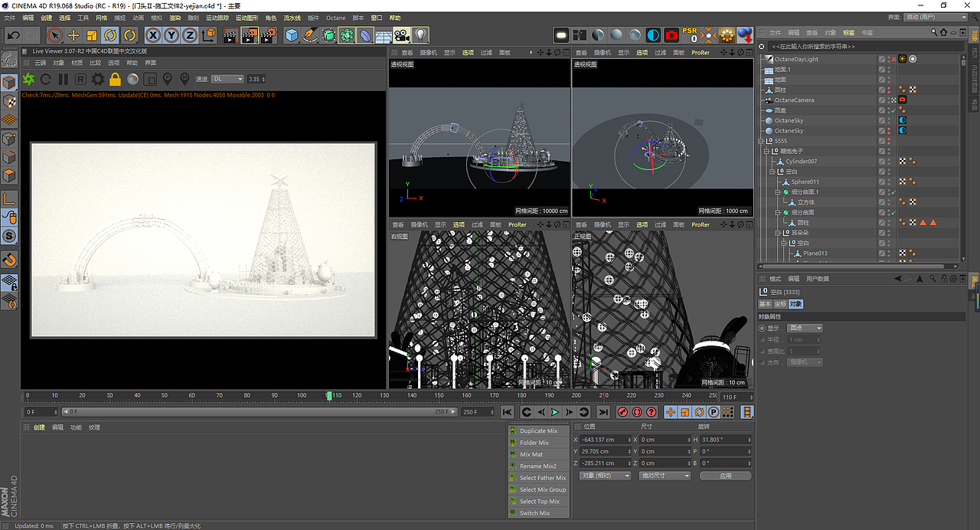Add a Cube primitive object
The image size is (980, 530).
pyautogui.click(x=292, y=35)
